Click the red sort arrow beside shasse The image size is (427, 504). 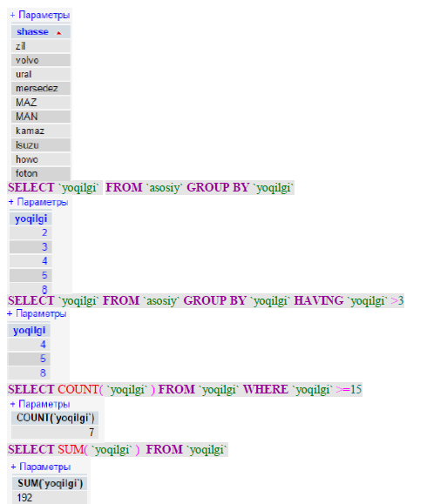click(58, 33)
